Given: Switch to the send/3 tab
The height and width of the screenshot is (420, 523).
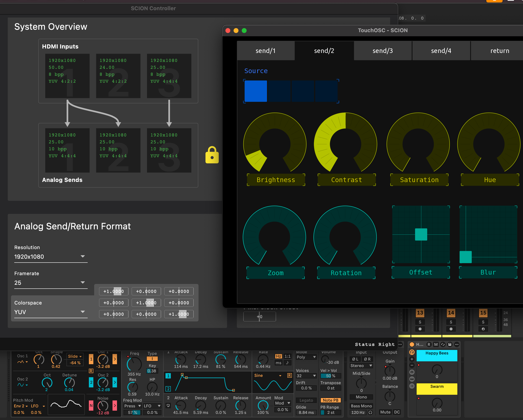Looking at the screenshot, I should pos(382,51).
